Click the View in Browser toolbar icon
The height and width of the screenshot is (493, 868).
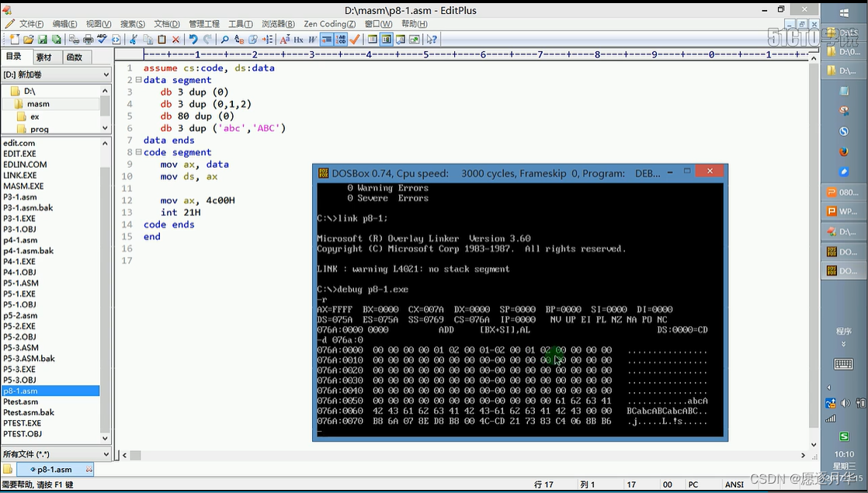click(116, 40)
